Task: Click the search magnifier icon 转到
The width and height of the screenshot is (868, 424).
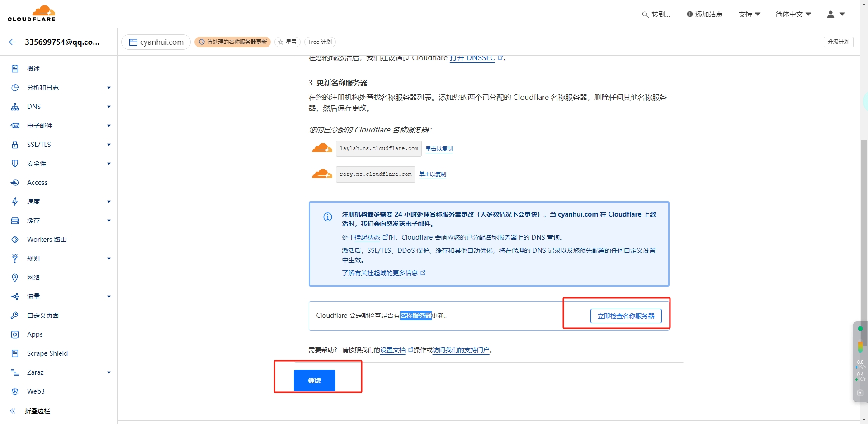Action: [645, 14]
